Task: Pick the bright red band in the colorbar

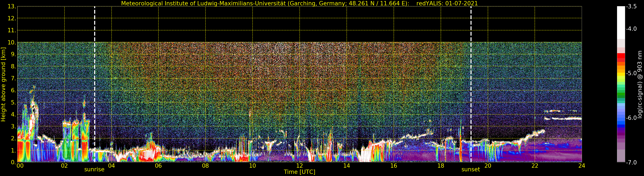Action: pyautogui.click(x=621, y=56)
